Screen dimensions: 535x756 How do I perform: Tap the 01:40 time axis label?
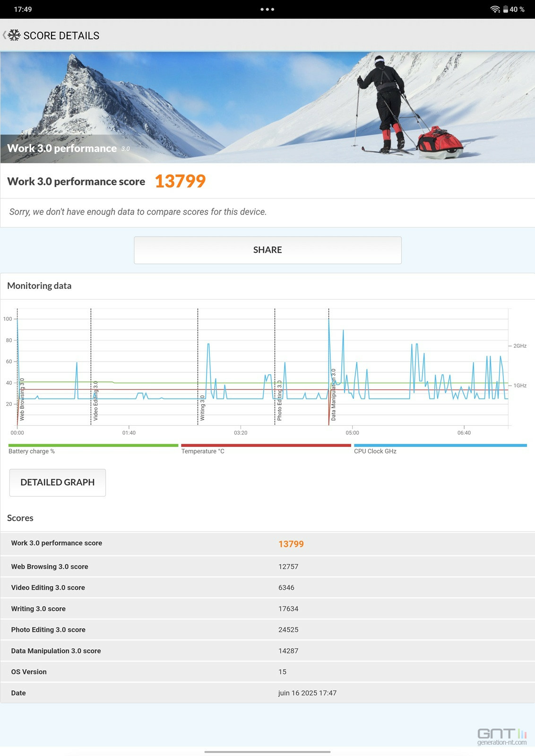[x=129, y=433]
